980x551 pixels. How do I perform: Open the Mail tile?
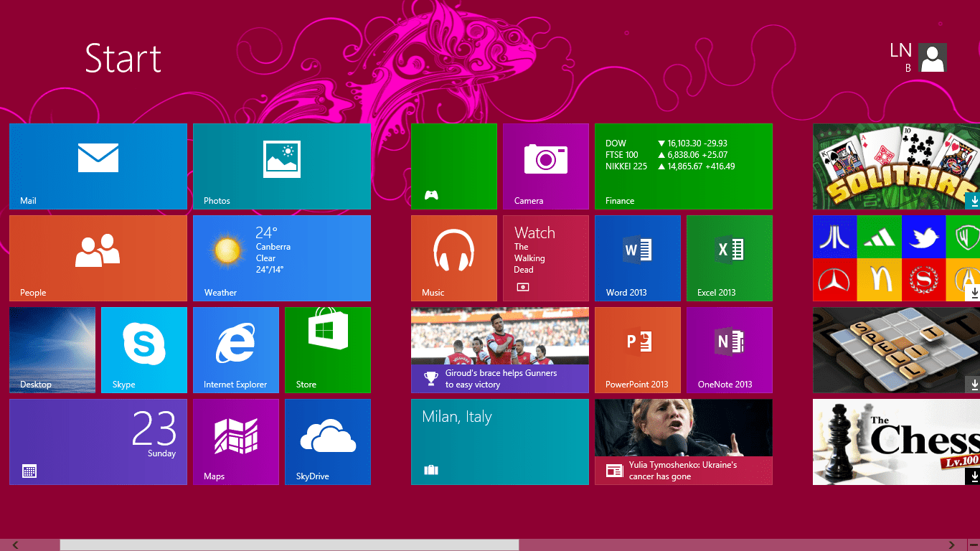pyautogui.click(x=98, y=166)
